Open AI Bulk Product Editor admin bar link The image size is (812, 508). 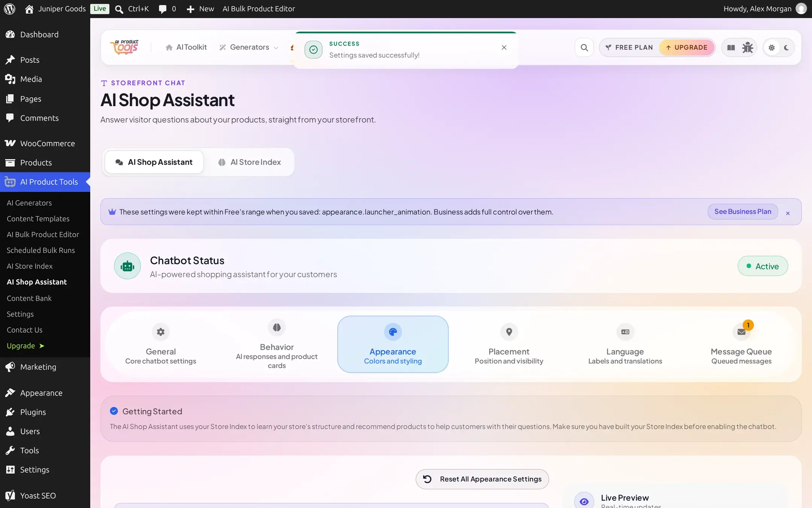click(x=259, y=9)
